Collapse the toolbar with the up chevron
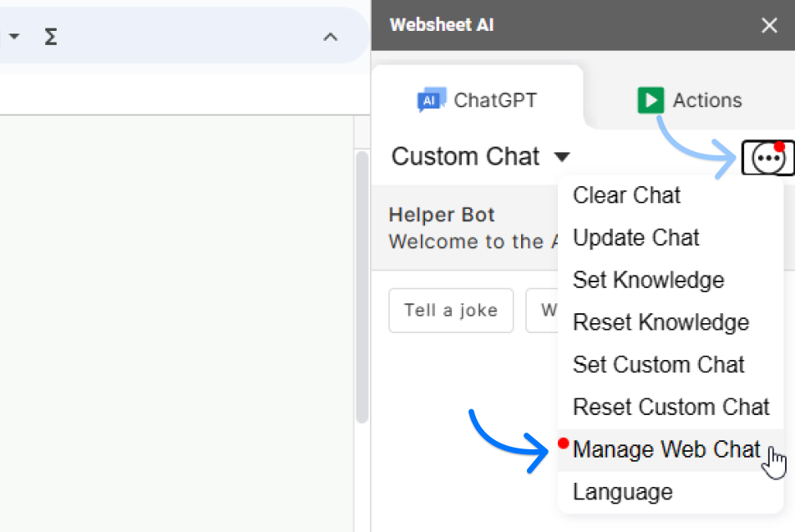Viewport: 795px width, 532px height. (x=331, y=37)
